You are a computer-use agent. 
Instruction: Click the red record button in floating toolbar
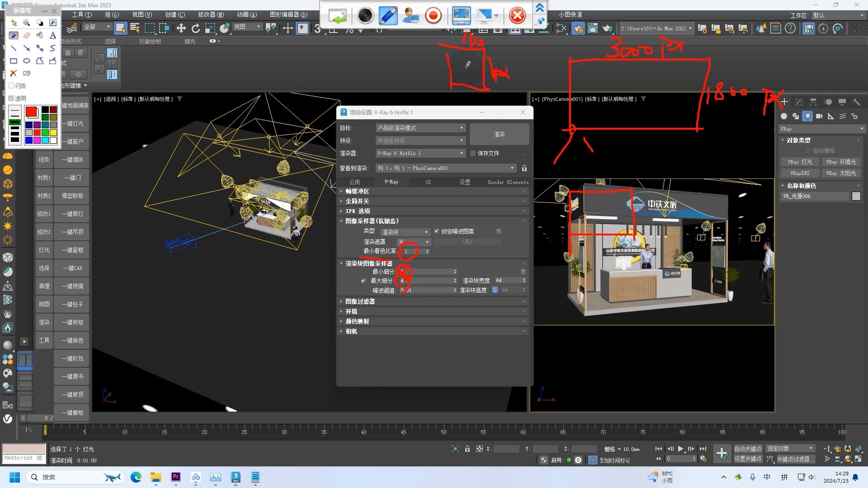[x=433, y=16]
